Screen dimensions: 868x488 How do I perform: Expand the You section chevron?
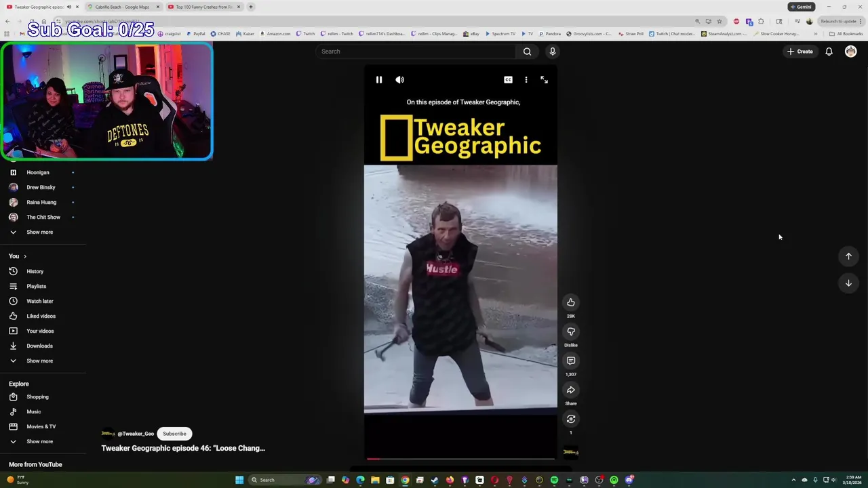25,256
